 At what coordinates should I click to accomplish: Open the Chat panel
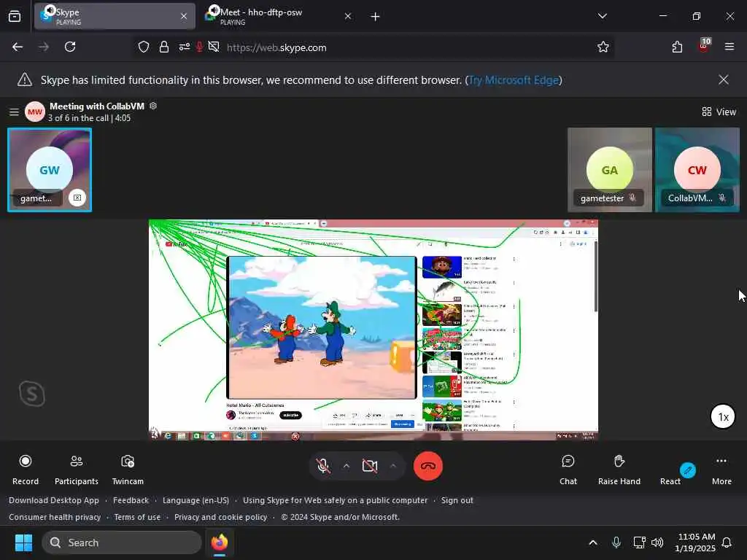(x=568, y=470)
